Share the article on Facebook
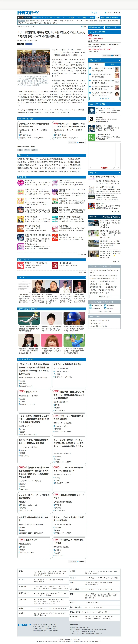This screenshot has width=138, height=644. 29,44
